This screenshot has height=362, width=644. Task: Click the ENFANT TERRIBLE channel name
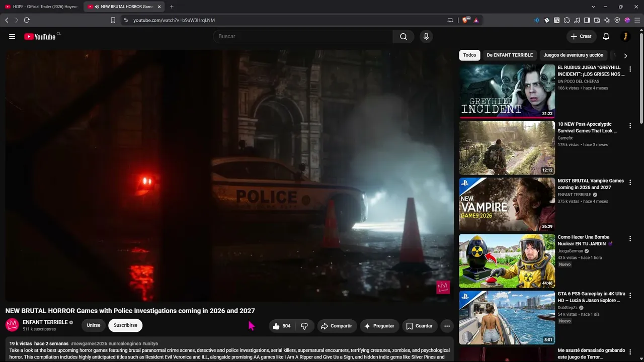[45, 322]
